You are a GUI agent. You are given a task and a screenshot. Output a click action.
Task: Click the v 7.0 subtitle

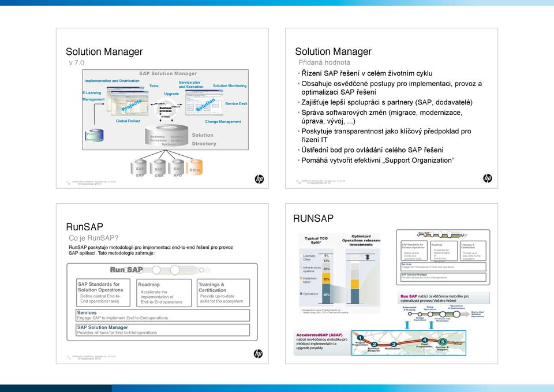point(77,63)
